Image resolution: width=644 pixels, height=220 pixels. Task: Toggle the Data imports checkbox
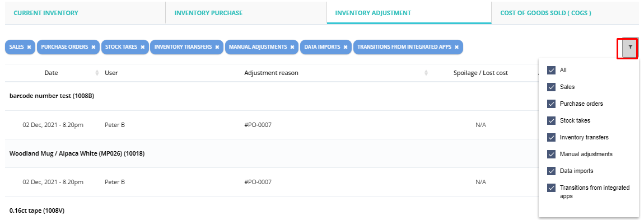pos(551,171)
